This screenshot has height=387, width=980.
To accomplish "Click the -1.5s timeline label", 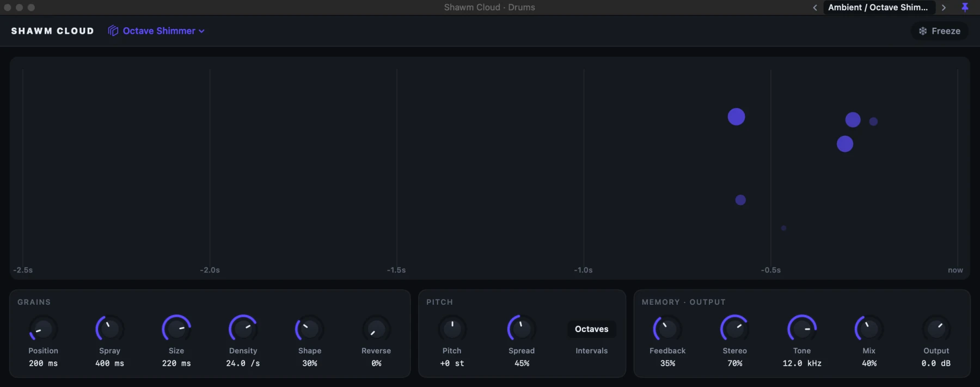I will [x=396, y=270].
